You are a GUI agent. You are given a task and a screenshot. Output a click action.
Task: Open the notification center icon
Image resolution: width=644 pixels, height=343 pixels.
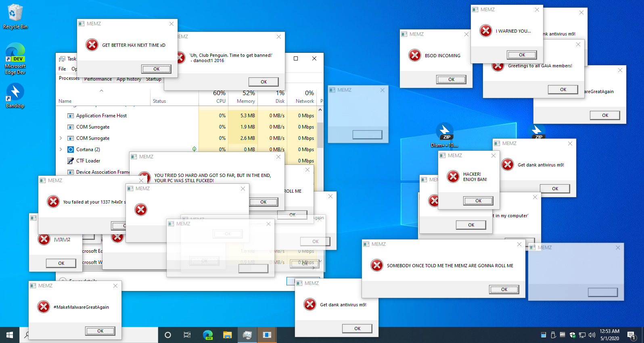631,335
